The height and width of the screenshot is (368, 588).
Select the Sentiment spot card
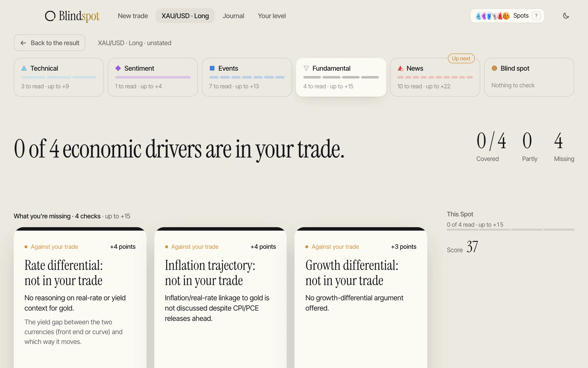pyautogui.click(x=153, y=77)
